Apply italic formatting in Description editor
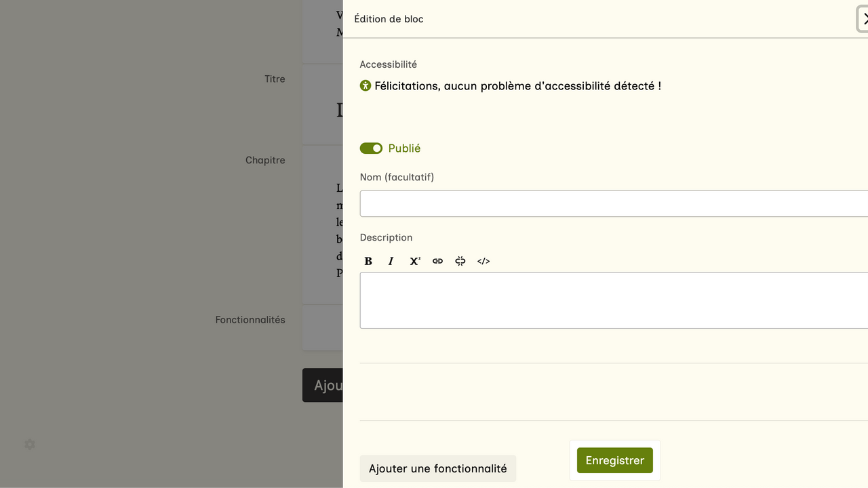 click(391, 261)
